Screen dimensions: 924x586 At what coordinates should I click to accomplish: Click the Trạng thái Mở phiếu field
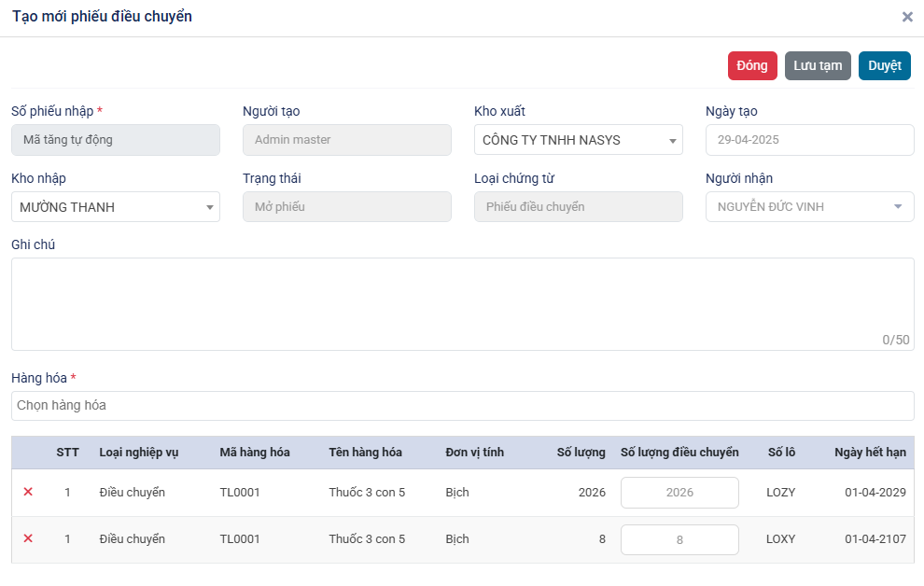click(347, 207)
